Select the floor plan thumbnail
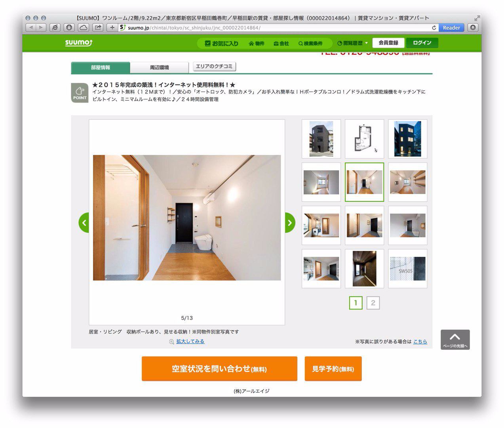The height and width of the screenshot is (428, 504). [364, 139]
